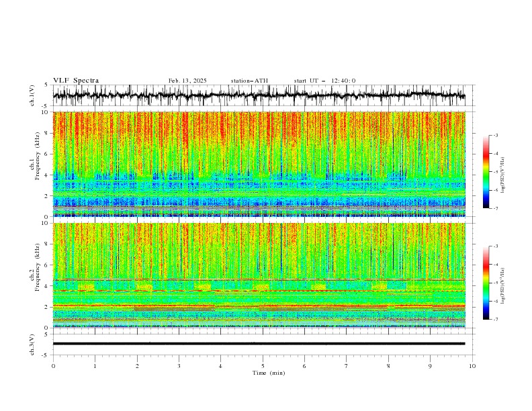Click the "VLF Spectra" plot title
The image size is (532, 411).
[x=76, y=81]
